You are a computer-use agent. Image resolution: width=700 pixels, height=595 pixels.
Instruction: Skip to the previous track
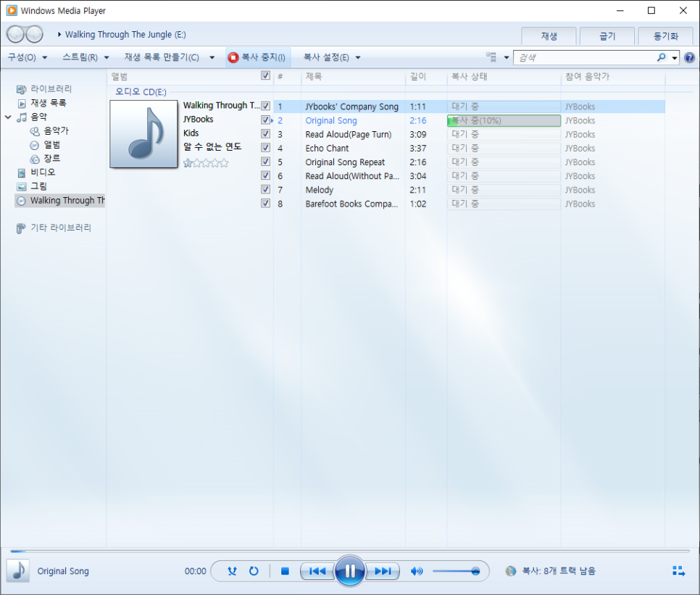317,571
